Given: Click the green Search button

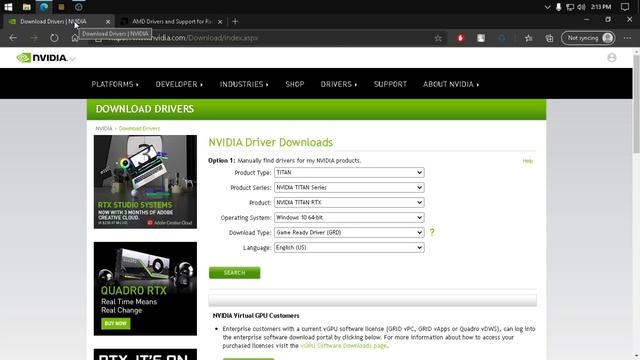Looking at the screenshot, I should 234,273.
